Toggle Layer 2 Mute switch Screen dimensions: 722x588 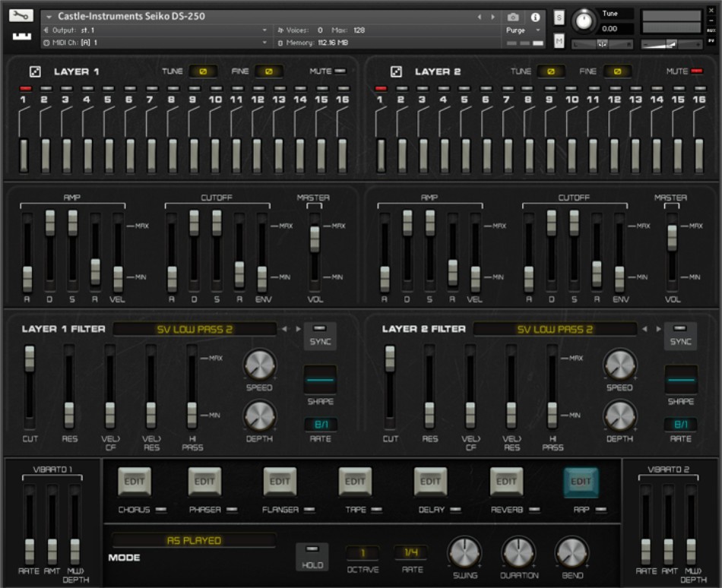[697, 71]
